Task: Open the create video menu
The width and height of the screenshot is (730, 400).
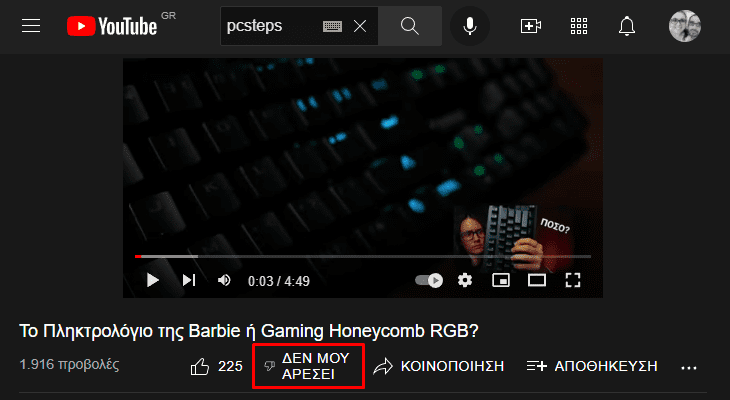Action: (x=531, y=26)
